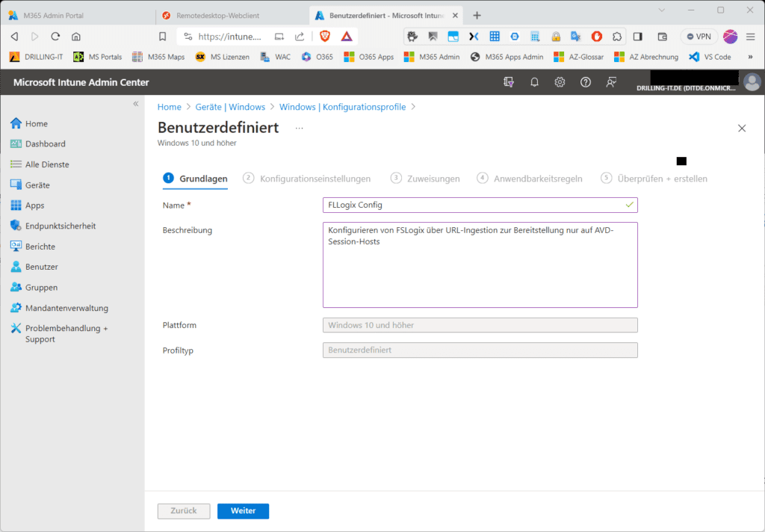The width and height of the screenshot is (765, 532).
Task: Open the Brave Rewards triangle icon
Action: (x=347, y=36)
